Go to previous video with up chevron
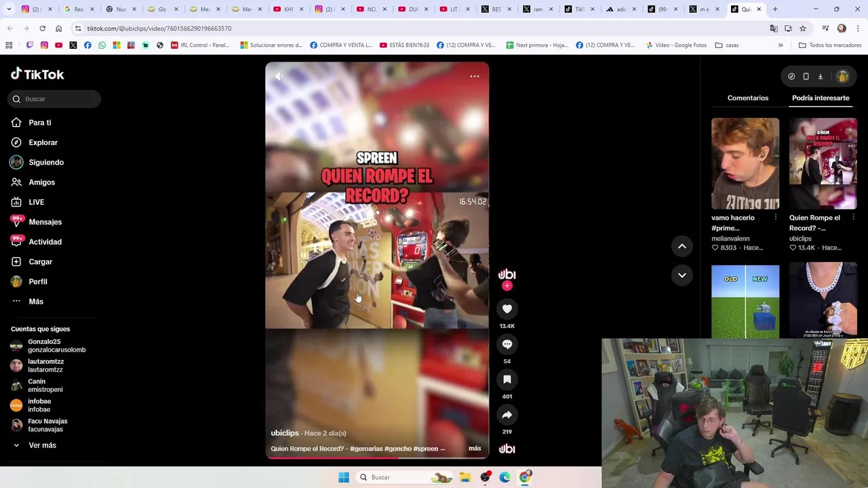 pyautogui.click(x=682, y=246)
